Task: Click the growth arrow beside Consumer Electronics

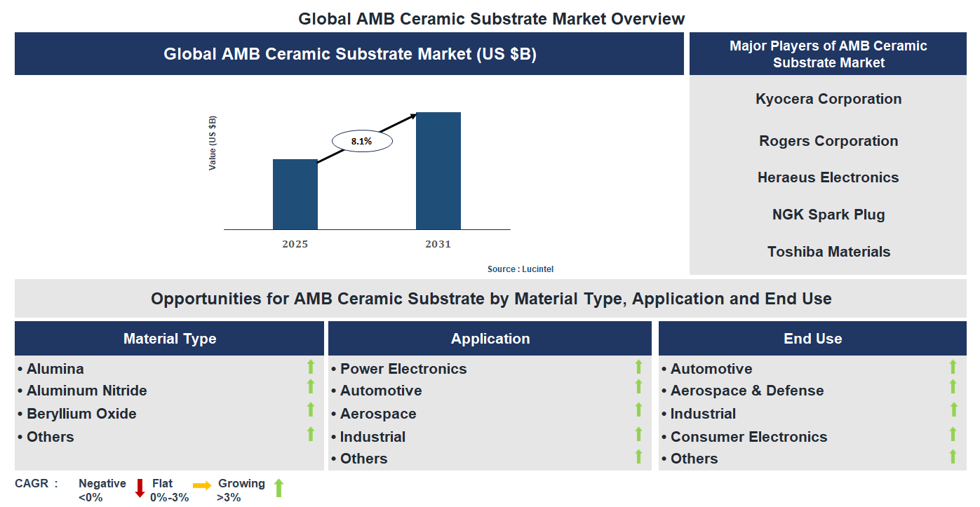Action: click(x=953, y=434)
